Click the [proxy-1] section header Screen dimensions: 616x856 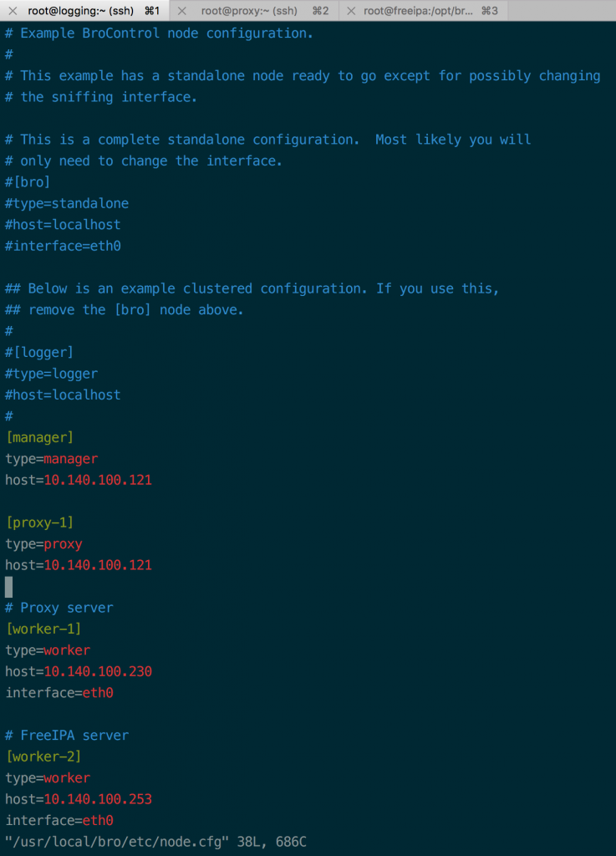39,522
